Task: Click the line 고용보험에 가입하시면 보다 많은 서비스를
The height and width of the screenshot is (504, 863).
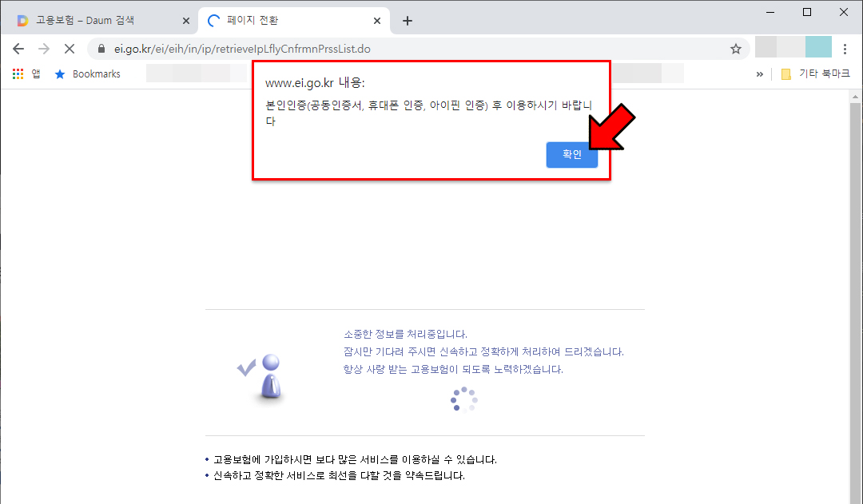Action: coord(355,459)
